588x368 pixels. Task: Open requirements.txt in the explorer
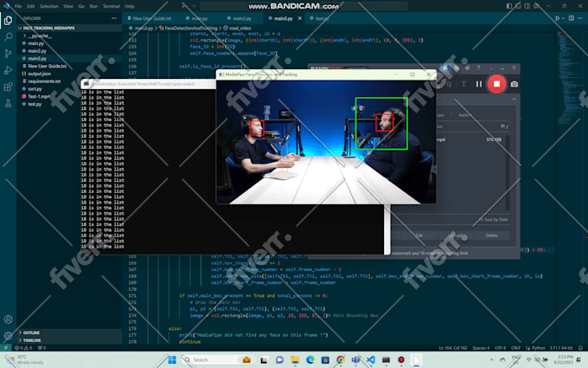(x=44, y=81)
